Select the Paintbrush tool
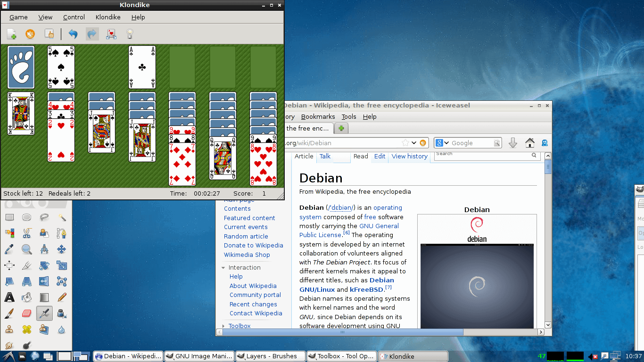The height and width of the screenshot is (362, 644). tap(9, 313)
